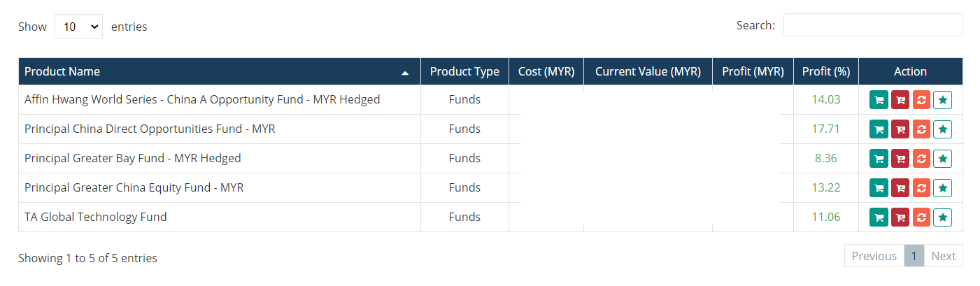Click star icon for Principal China Direct fund
Image resolution: width=980 pixels, height=286 pixels.
pos(943,129)
